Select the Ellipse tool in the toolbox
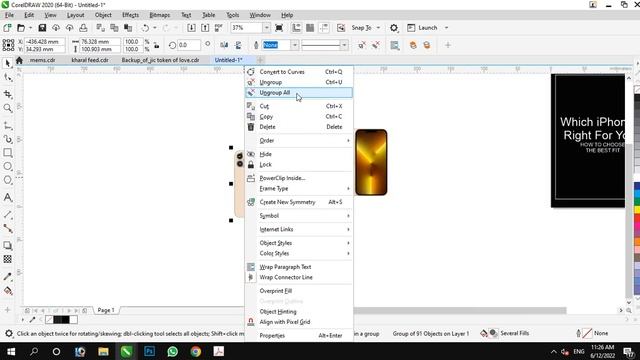The height and width of the screenshot is (360, 640). [7, 166]
